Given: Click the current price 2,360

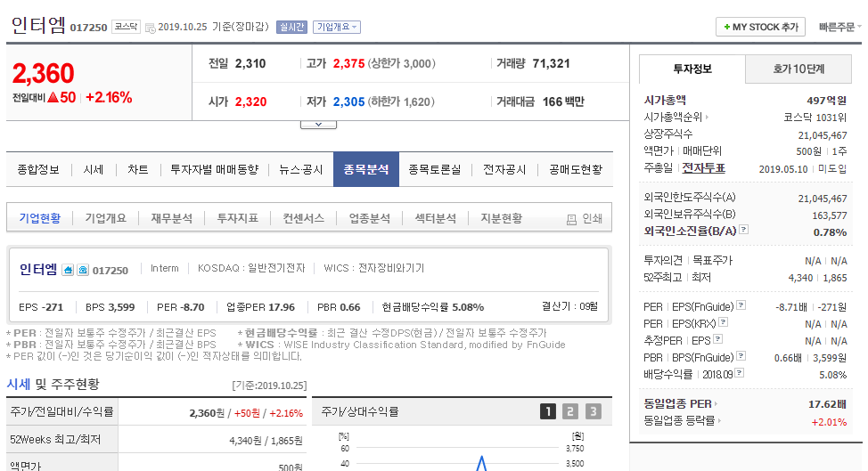Looking at the screenshot, I should 43,73.
